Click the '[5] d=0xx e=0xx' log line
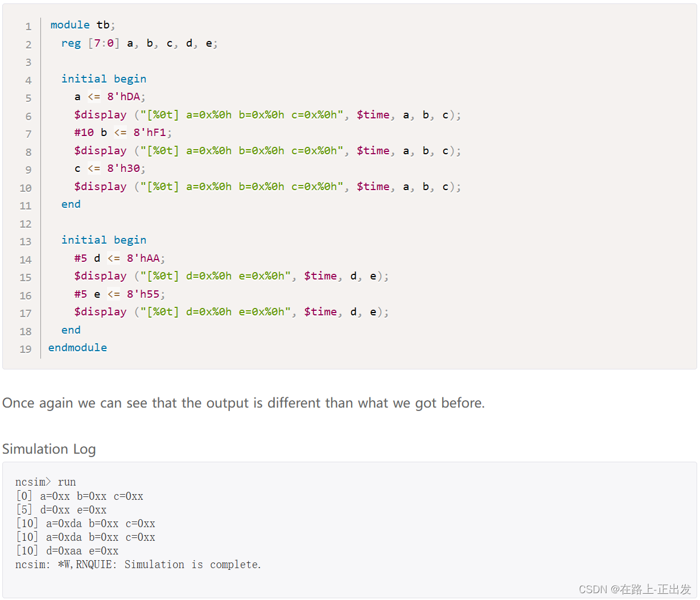Viewport: 700px width, 600px height. (x=61, y=510)
